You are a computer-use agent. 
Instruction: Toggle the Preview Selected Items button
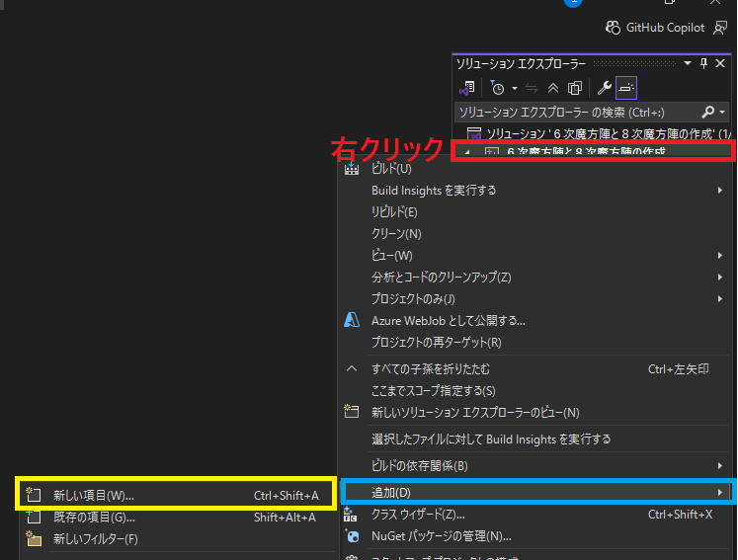626,88
